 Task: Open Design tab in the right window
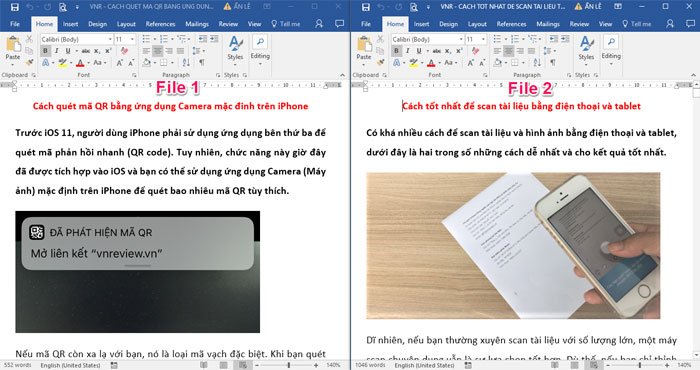[448, 24]
